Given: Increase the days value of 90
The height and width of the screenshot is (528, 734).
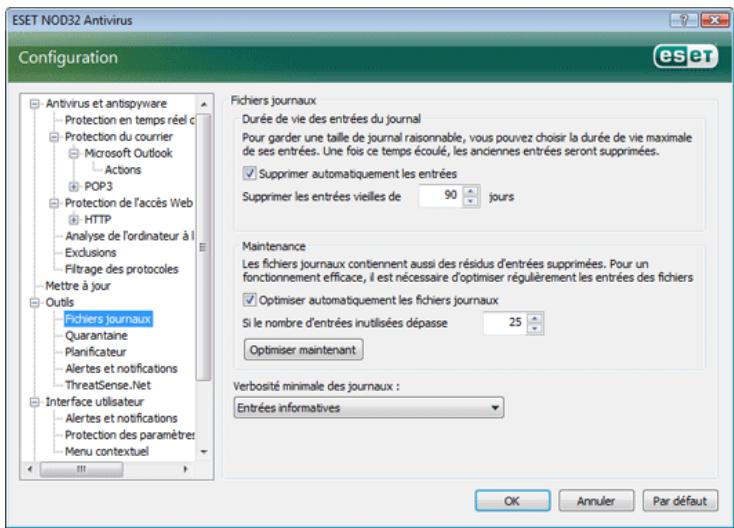Looking at the screenshot, I should (x=470, y=191).
